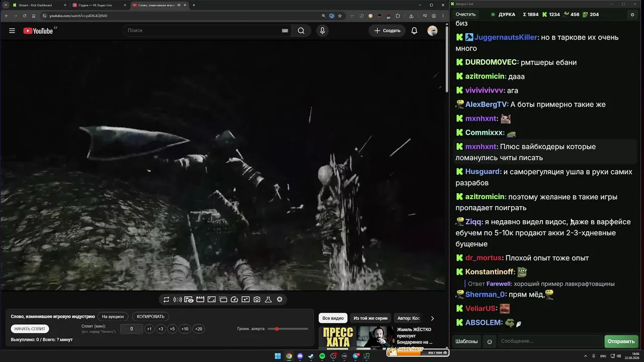Screen dimensions: 644x362
Task: Bookmark this page with the star icon
Action: pos(340,16)
